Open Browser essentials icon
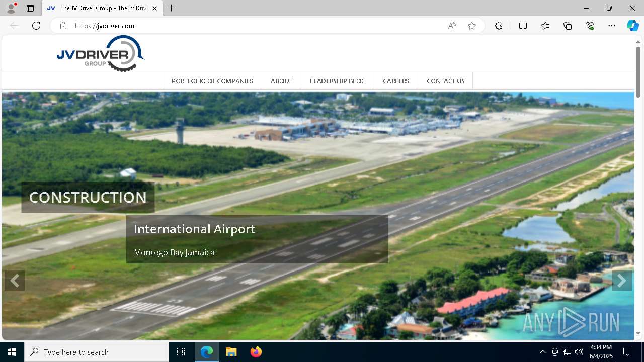The image size is (644, 362). tap(590, 26)
